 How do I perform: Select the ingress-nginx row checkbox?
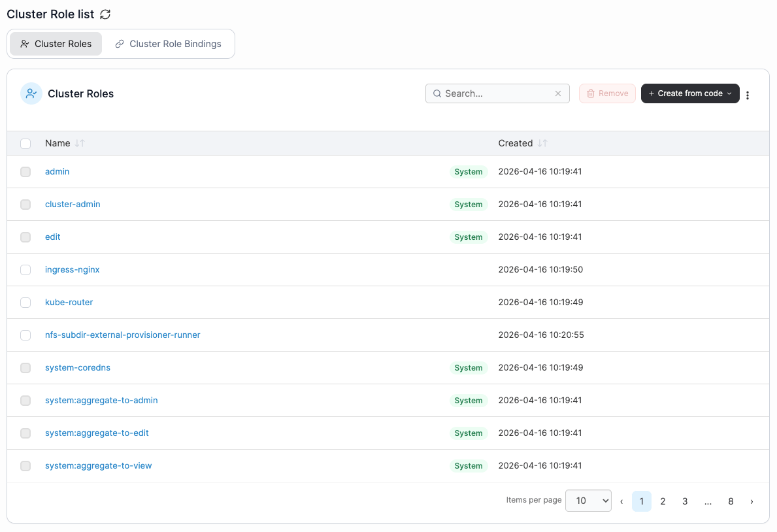(x=25, y=270)
